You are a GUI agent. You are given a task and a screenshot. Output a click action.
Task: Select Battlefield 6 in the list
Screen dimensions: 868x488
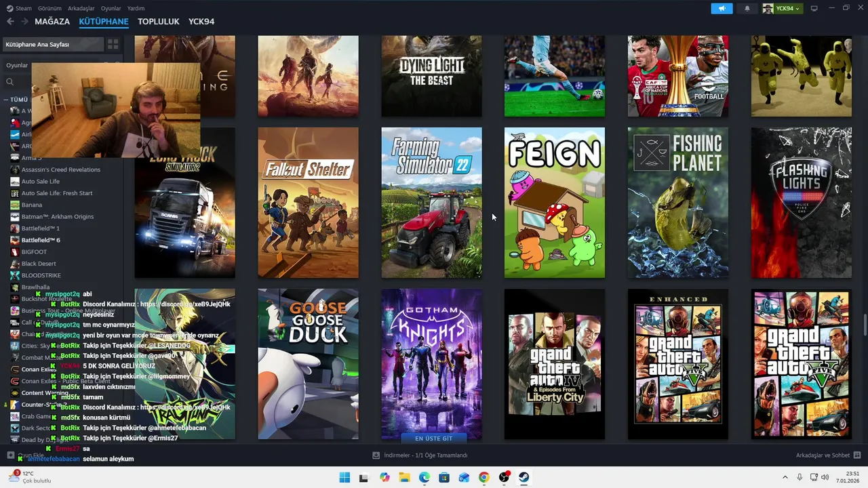(x=41, y=240)
